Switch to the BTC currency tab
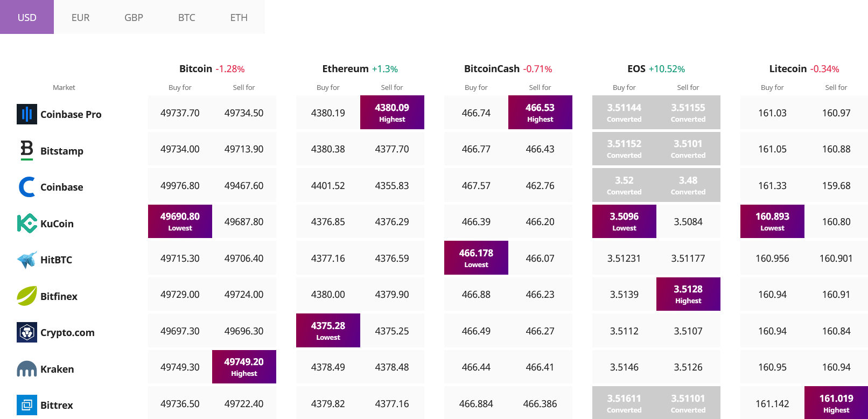868x419 pixels. click(x=186, y=17)
